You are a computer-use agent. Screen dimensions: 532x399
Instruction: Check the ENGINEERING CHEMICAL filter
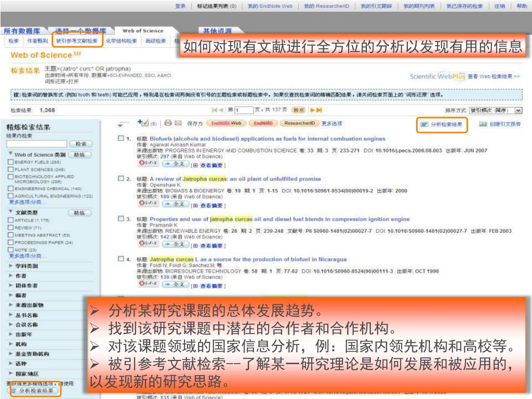click(11, 188)
